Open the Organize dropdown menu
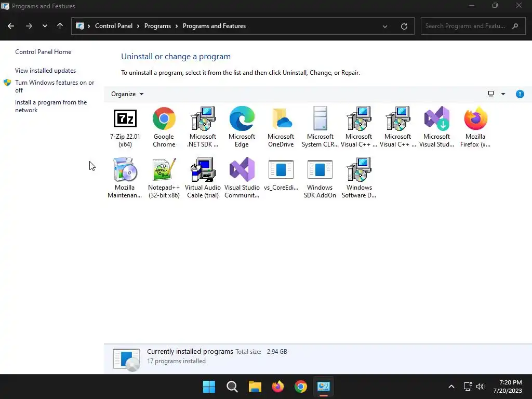Image resolution: width=532 pixels, height=399 pixels. pyautogui.click(x=127, y=94)
